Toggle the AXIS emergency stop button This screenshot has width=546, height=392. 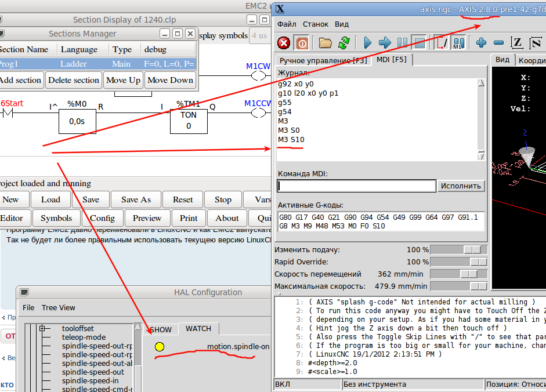pos(284,43)
